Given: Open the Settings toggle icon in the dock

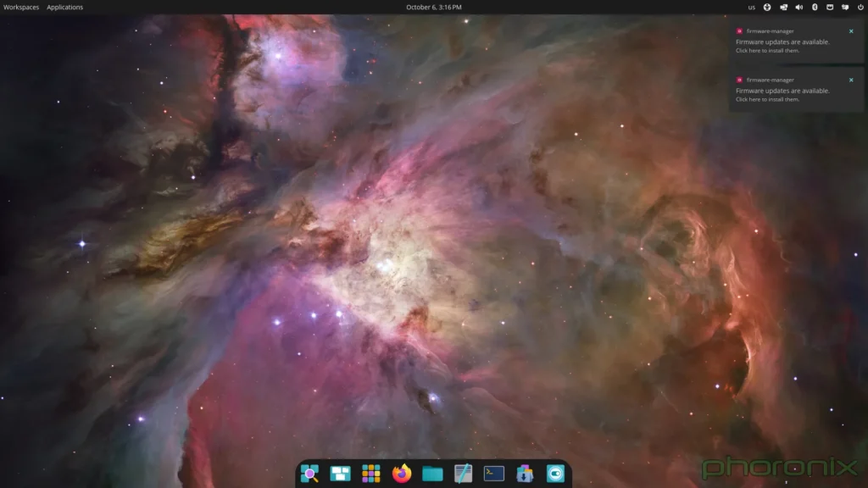Looking at the screenshot, I should pyautogui.click(x=555, y=474).
